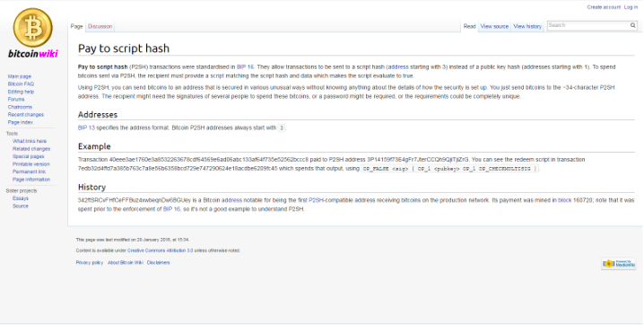Open Editing help sidebar link
The width and height of the screenshot is (644, 325).
tap(21, 92)
